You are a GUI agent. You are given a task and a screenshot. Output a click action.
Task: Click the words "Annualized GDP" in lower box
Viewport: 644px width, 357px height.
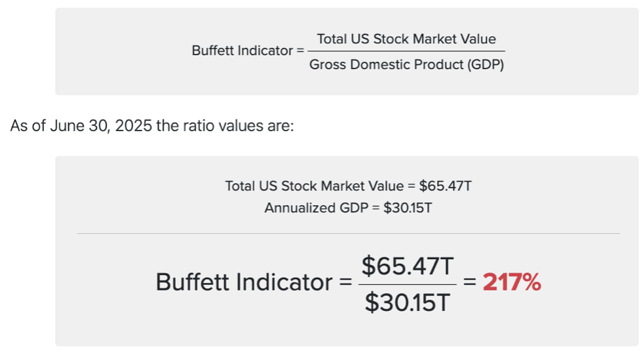(x=311, y=208)
